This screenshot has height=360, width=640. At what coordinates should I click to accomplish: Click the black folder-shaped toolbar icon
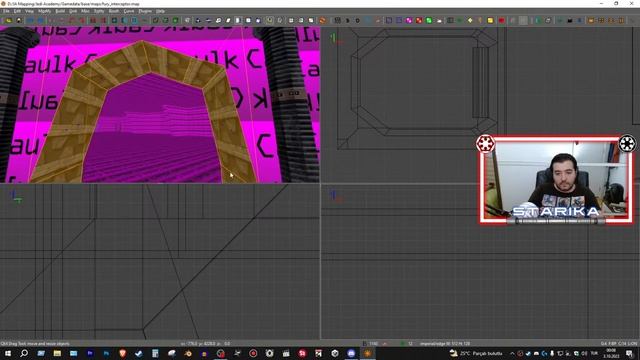[570, 20]
